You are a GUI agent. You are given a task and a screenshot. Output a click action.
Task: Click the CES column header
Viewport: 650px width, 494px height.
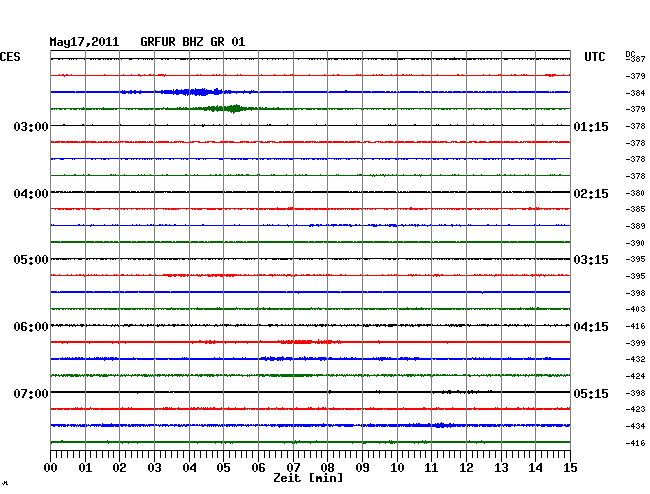click(x=10, y=57)
